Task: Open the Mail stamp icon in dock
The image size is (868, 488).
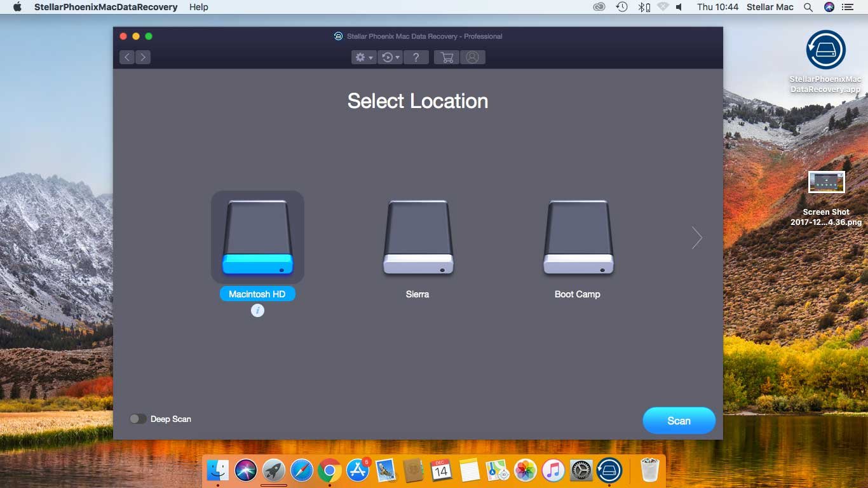Action: point(386,470)
